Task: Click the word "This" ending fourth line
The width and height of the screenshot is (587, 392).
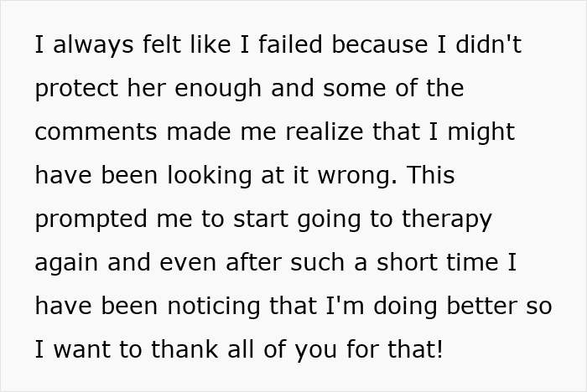Action: pyautogui.click(x=431, y=175)
